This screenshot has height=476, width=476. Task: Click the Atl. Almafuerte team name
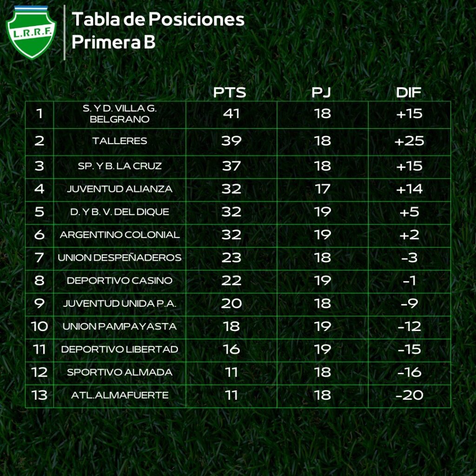point(120,395)
